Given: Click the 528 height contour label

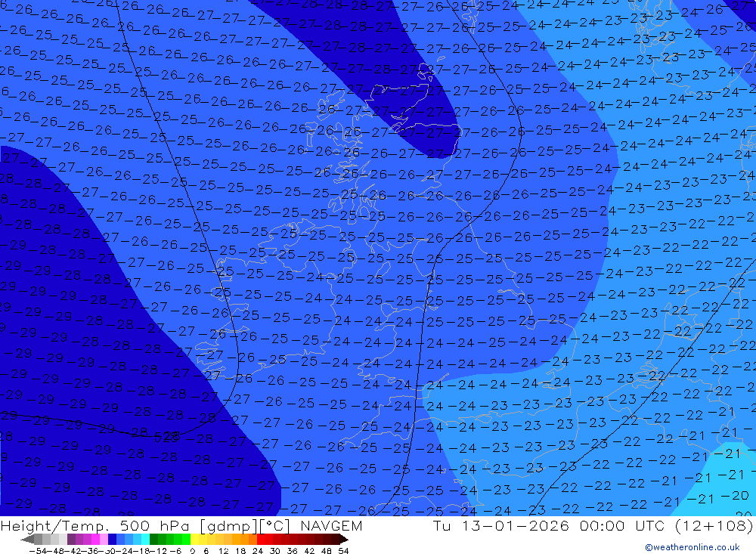Looking at the screenshot, I should point(166,438).
